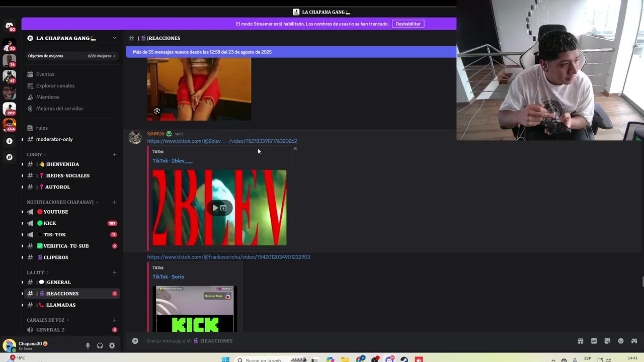Open Chapana30 user profile avatar

9,345
